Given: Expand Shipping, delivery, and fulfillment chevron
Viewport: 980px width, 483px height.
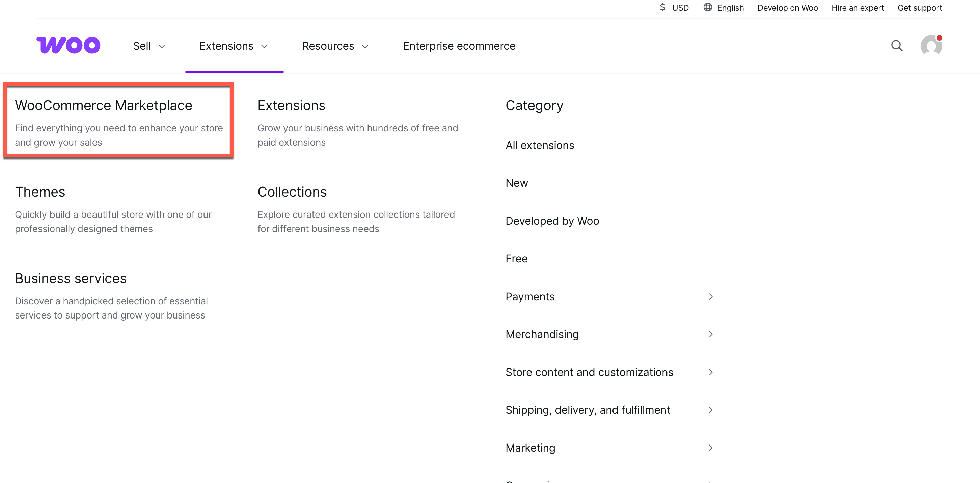Looking at the screenshot, I should tap(710, 410).
